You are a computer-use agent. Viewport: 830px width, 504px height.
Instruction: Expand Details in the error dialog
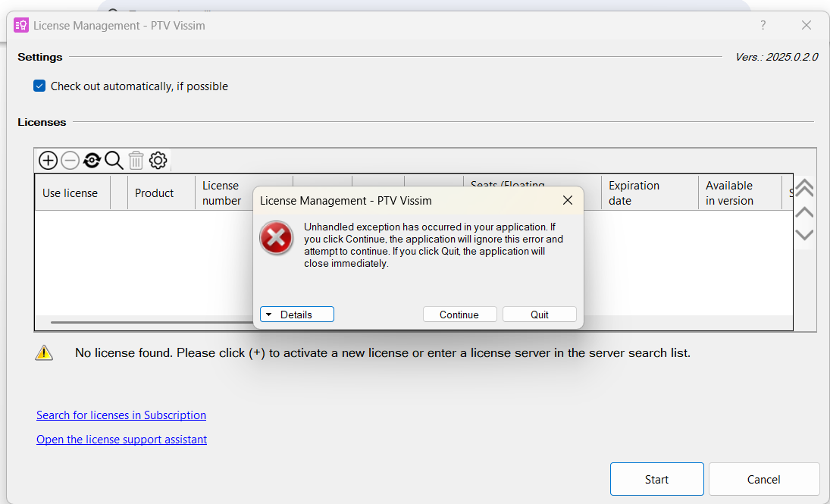[296, 315]
